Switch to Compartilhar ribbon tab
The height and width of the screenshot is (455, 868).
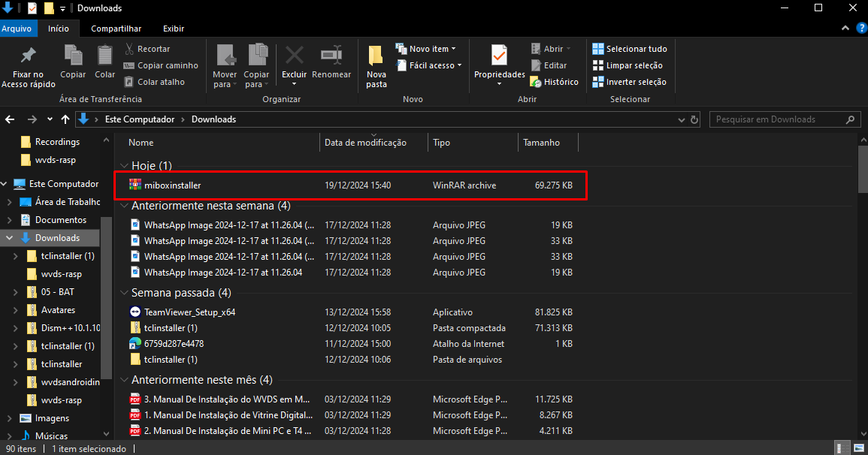(x=116, y=29)
